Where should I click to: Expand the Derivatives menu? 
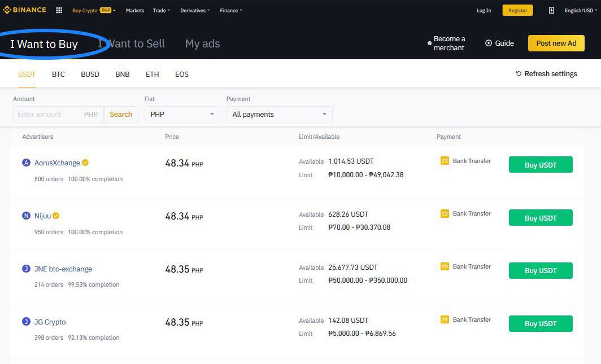[x=195, y=10]
